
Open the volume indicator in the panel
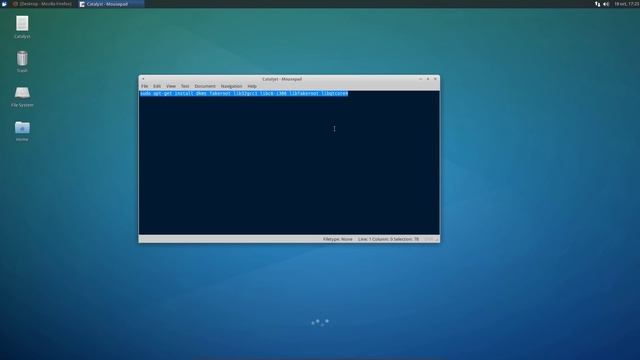click(x=606, y=4)
